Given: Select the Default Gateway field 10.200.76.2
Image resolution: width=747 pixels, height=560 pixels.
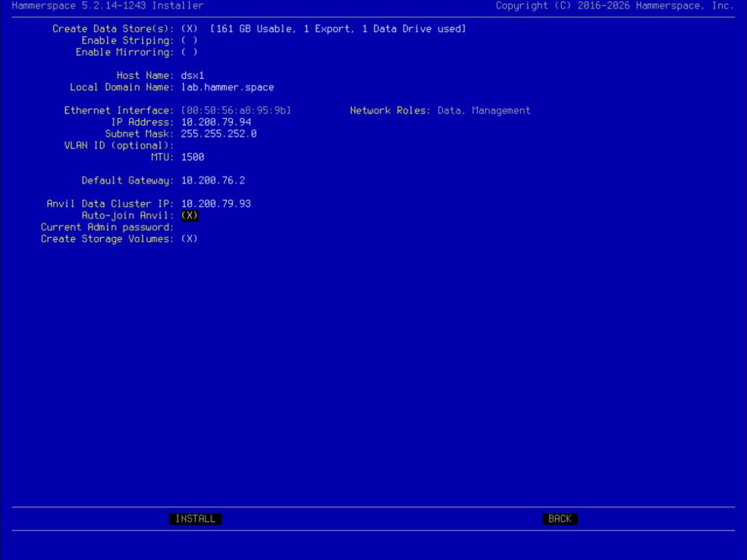Looking at the screenshot, I should [213, 181].
